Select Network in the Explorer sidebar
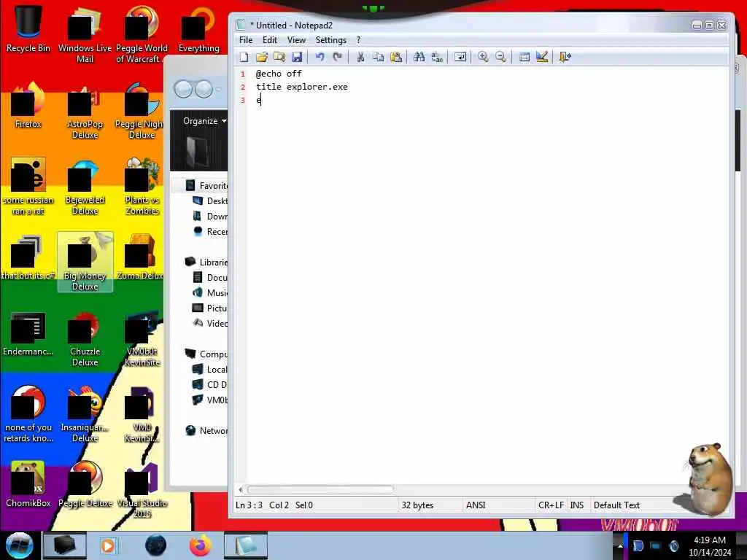This screenshot has width=747, height=560. click(x=206, y=430)
